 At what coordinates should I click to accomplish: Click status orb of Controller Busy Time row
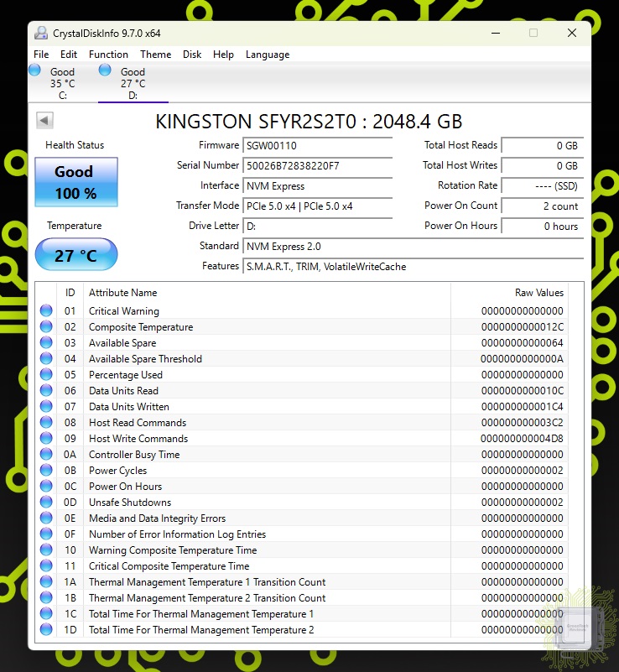coord(46,454)
